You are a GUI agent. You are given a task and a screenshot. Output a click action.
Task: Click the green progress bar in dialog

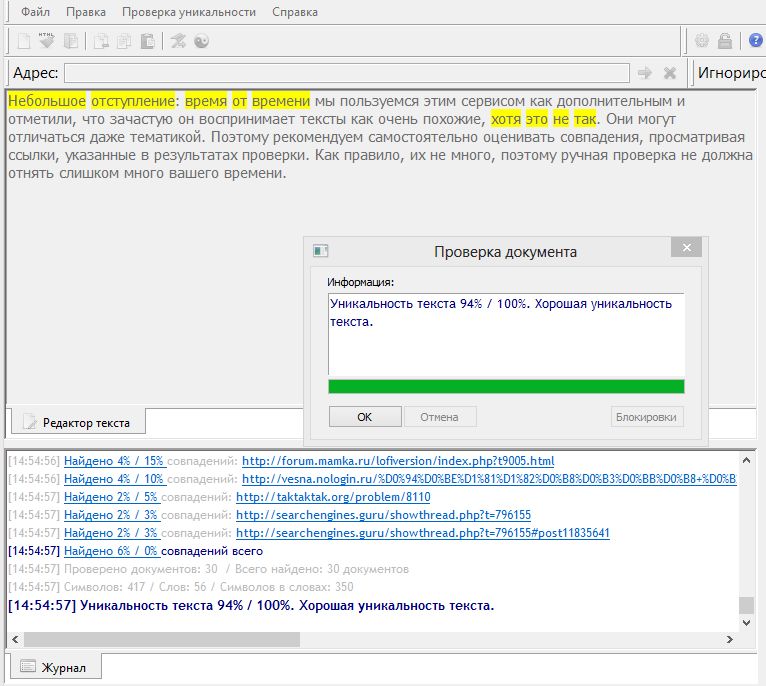[x=506, y=386]
